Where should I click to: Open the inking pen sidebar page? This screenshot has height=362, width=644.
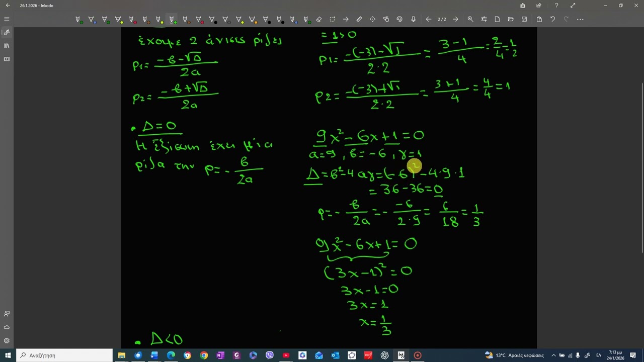[7, 32]
